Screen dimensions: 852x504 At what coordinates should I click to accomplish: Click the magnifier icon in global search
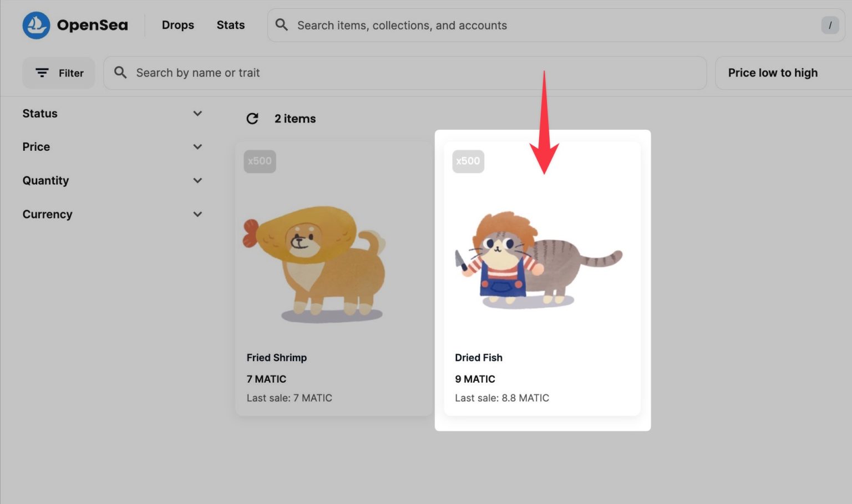pyautogui.click(x=282, y=25)
